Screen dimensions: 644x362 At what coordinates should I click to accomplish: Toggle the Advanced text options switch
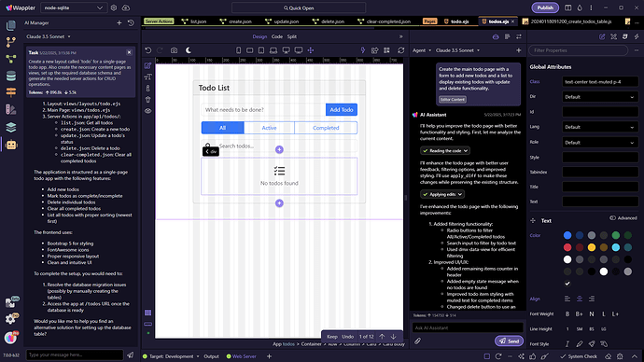tap(612, 218)
